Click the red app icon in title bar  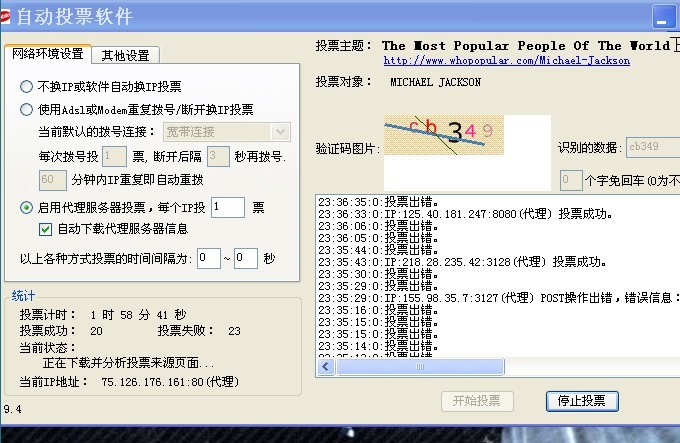click(x=9, y=18)
